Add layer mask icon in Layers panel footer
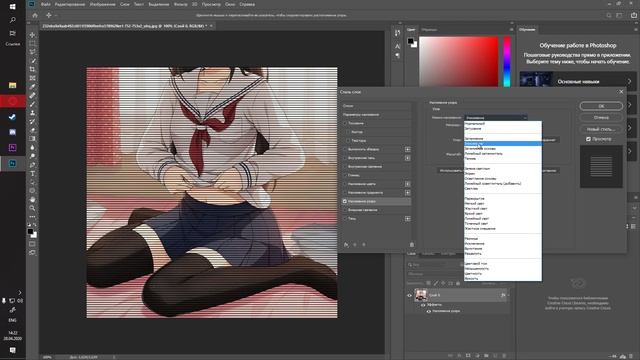The image size is (640, 360). pos(468,356)
